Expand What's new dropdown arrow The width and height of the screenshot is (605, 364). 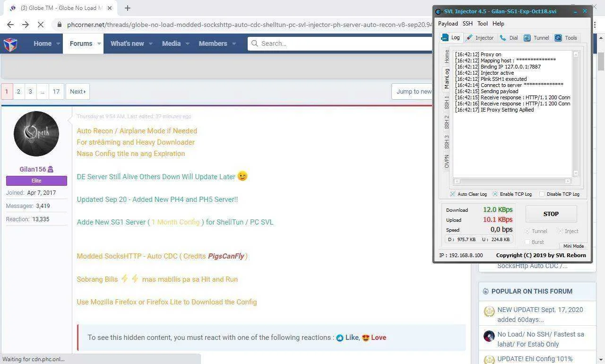pyautogui.click(x=151, y=43)
